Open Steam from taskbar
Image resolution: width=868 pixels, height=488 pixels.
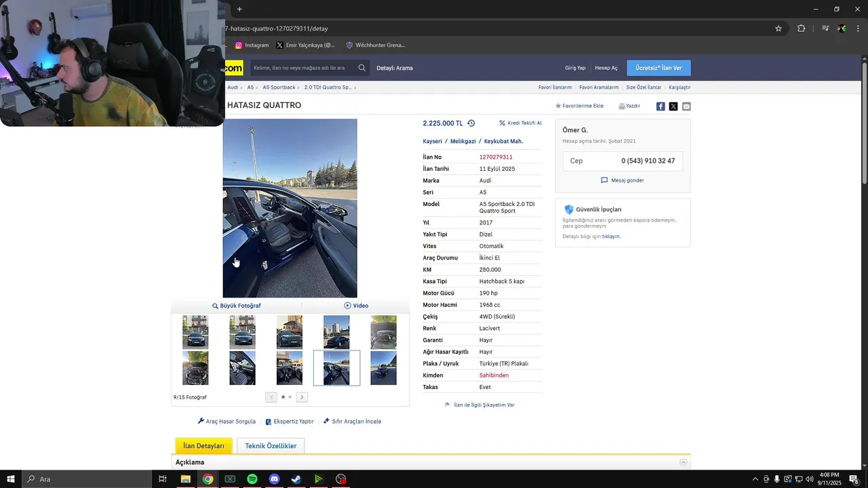pos(296,479)
